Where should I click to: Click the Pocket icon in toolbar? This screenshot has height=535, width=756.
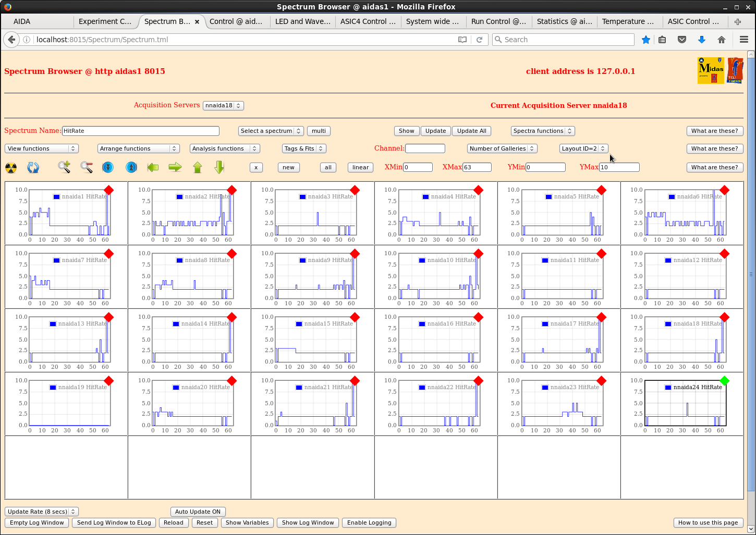tap(682, 40)
